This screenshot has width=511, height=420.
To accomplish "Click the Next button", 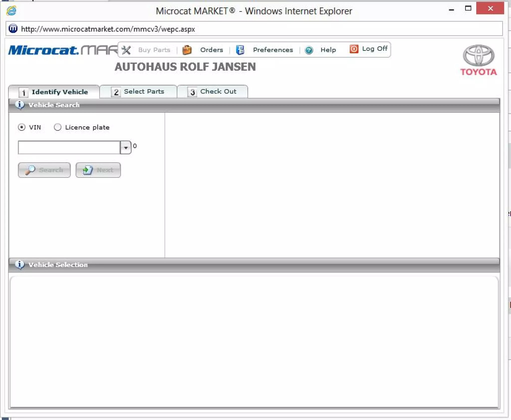I will [x=98, y=170].
